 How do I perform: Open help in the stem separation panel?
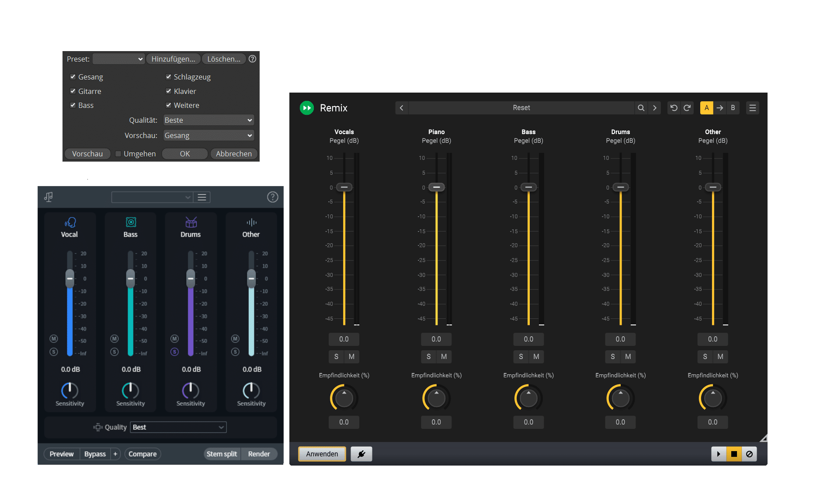(x=273, y=197)
